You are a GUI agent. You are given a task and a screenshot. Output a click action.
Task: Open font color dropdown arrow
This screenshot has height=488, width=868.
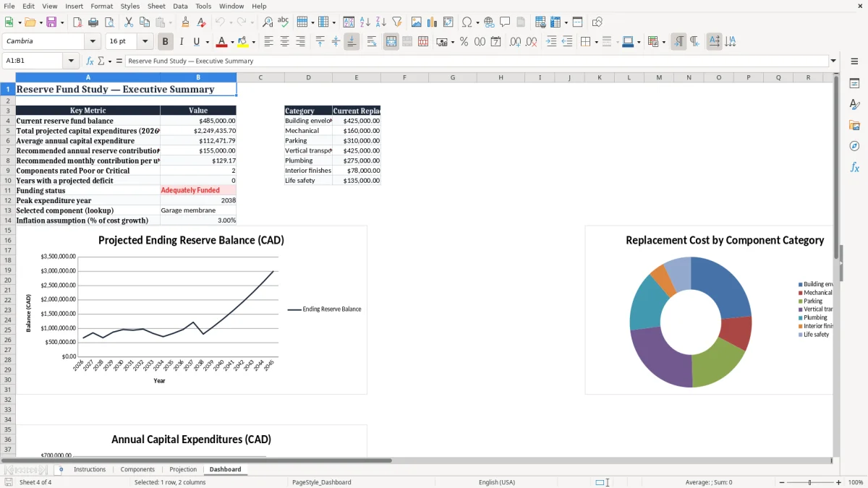pyautogui.click(x=232, y=42)
